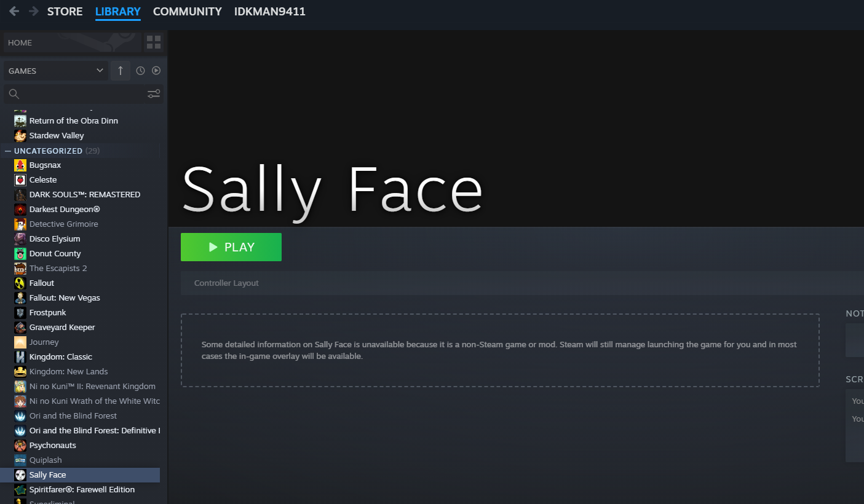Toggle sort order arrow button
This screenshot has height=504, width=864.
121,71
